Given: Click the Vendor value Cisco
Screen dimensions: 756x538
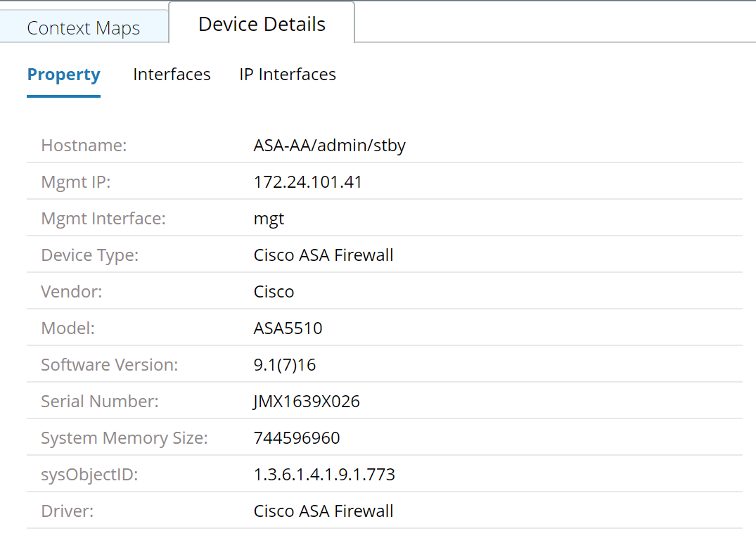Looking at the screenshot, I should tap(274, 291).
